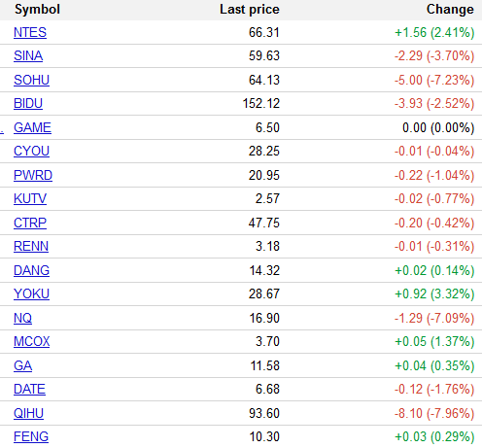Click the DANG ticker link
The image size is (482, 448).
coord(31,270)
